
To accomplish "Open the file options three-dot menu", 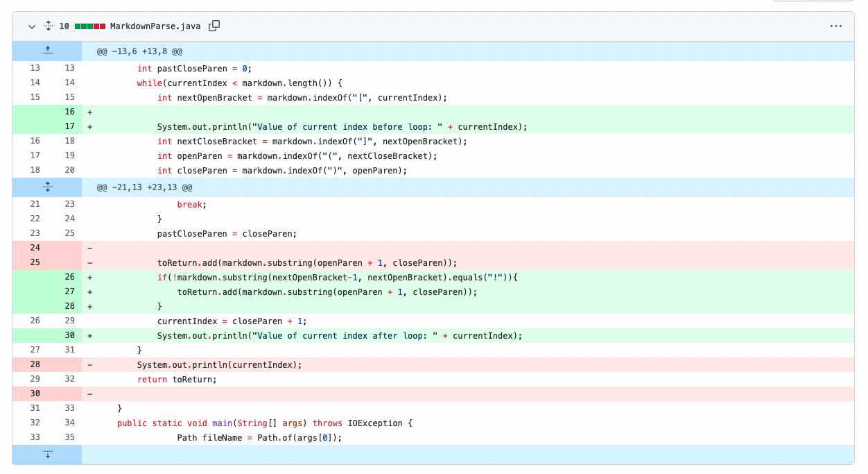I will [x=835, y=26].
